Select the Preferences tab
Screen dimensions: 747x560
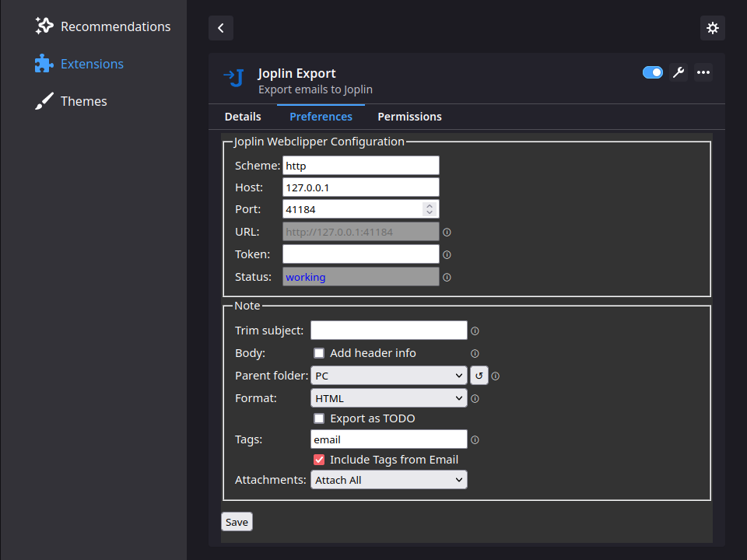click(x=321, y=117)
